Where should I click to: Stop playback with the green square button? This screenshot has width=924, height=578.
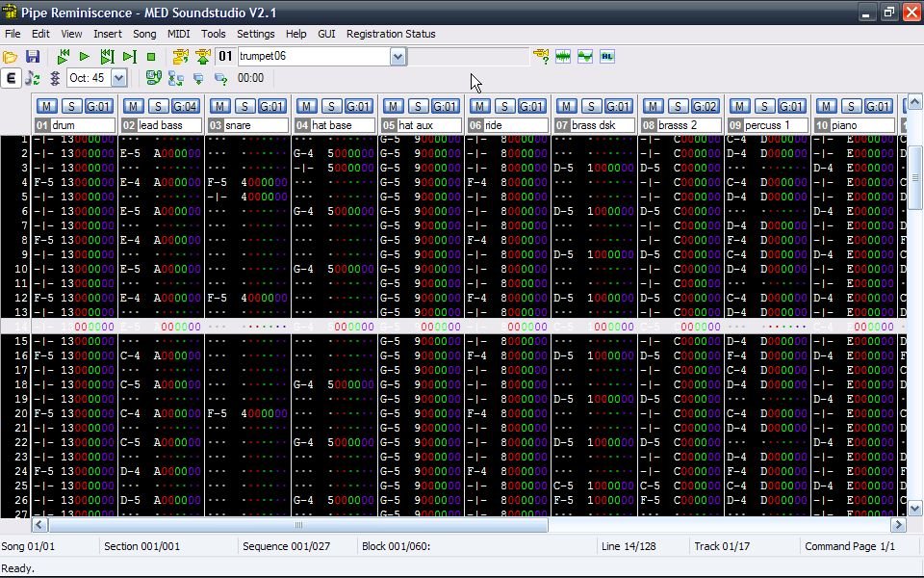[151, 57]
